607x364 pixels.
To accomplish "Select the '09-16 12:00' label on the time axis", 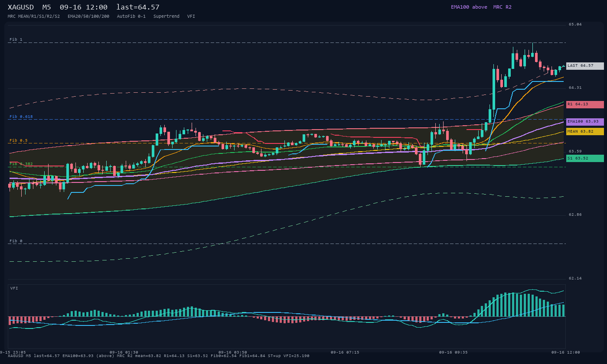I will point(565,352).
